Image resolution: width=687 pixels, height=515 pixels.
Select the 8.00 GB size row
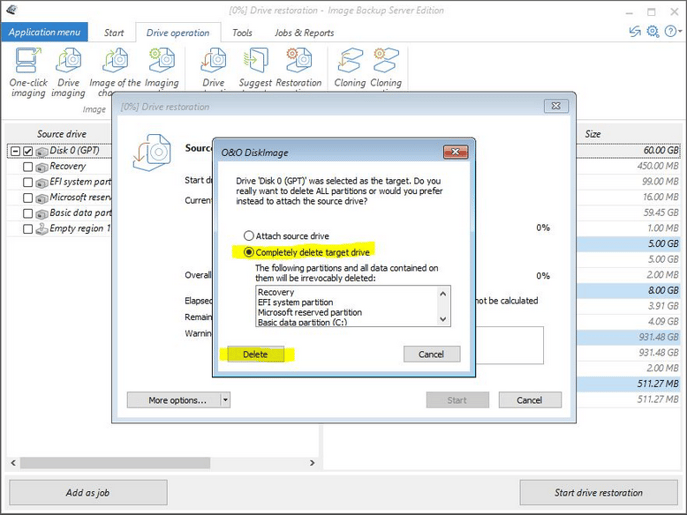(629, 290)
